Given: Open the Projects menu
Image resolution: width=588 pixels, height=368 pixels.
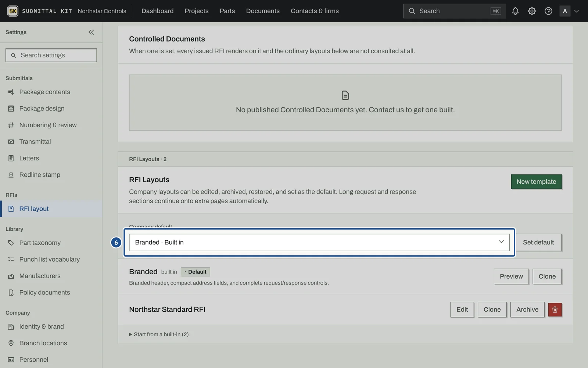Looking at the screenshot, I should 197,11.
